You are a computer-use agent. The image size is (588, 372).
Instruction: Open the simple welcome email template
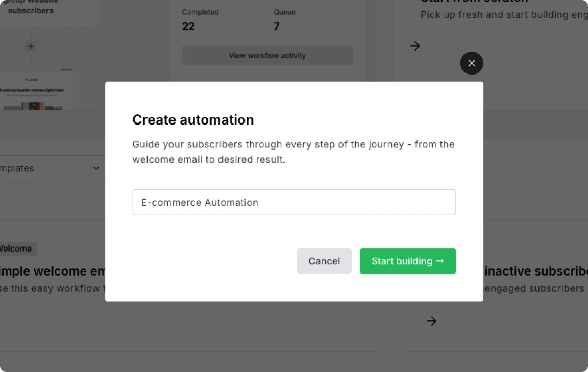coord(51,271)
